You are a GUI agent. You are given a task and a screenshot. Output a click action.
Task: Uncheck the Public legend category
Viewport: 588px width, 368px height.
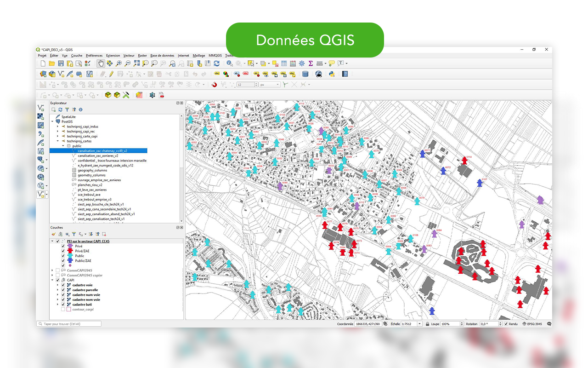coord(63,256)
